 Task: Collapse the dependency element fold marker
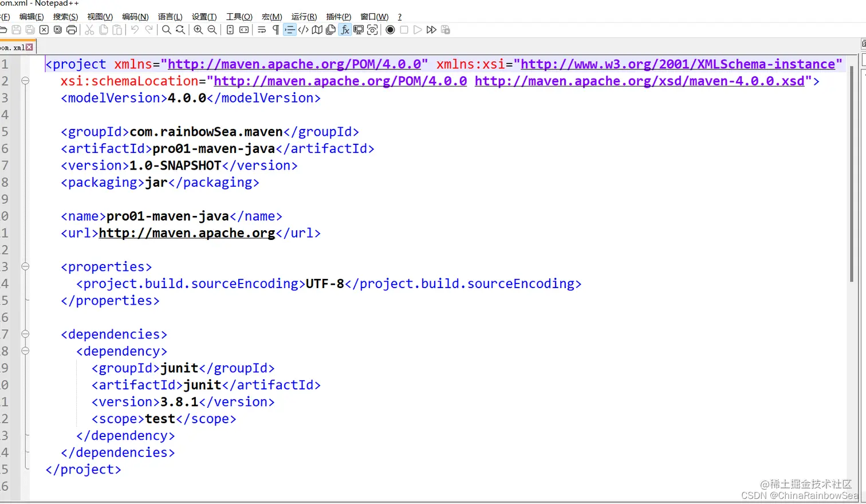(25, 351)
